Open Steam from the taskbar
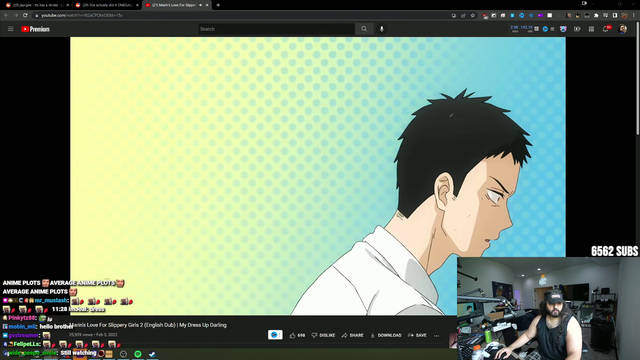Viewport: 640px width, 360px height. [x=152, y=354]
